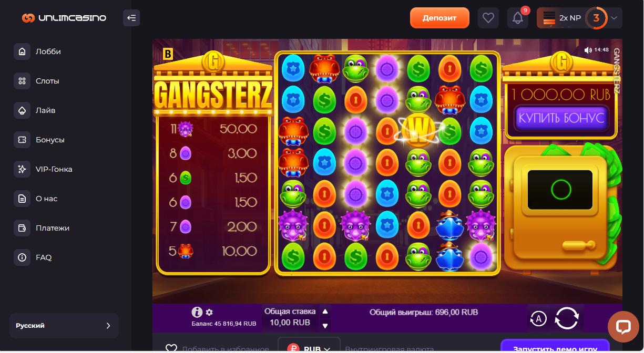
Task: Open game info icon above balance
Action: pos(197,312)
